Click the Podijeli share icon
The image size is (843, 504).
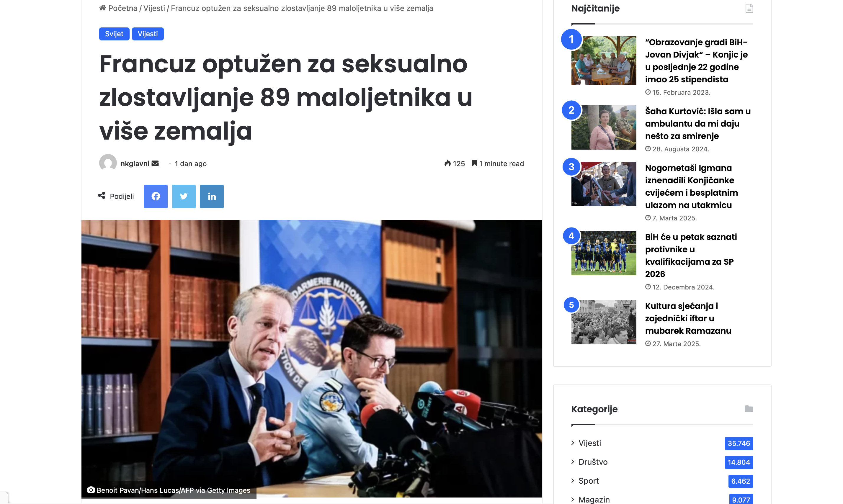tap(102, 196)
